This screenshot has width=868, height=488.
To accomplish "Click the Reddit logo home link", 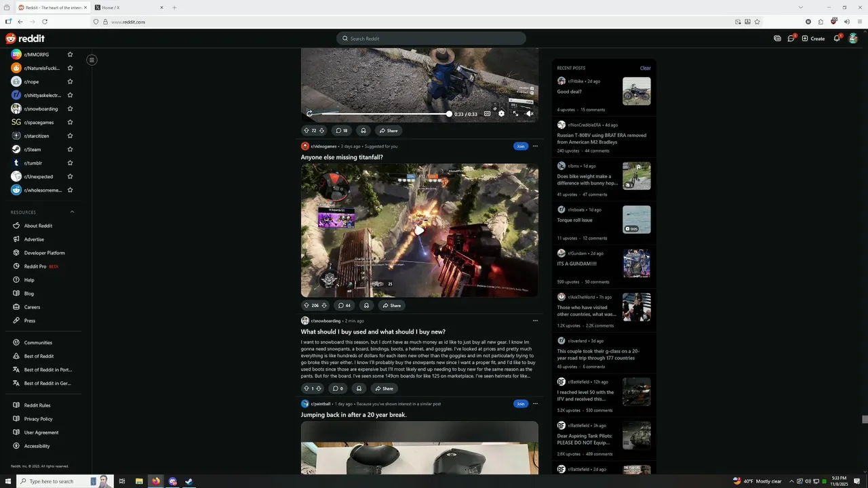I will (x=25, y=39).
